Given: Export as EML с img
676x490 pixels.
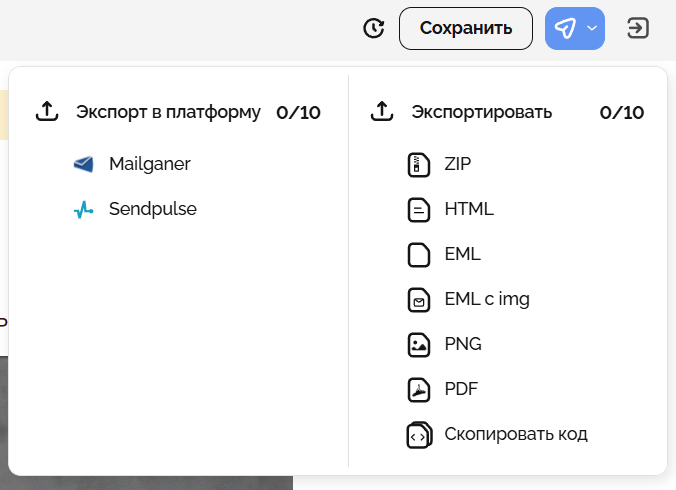Looking at the screenshot, I should point(487,299).
